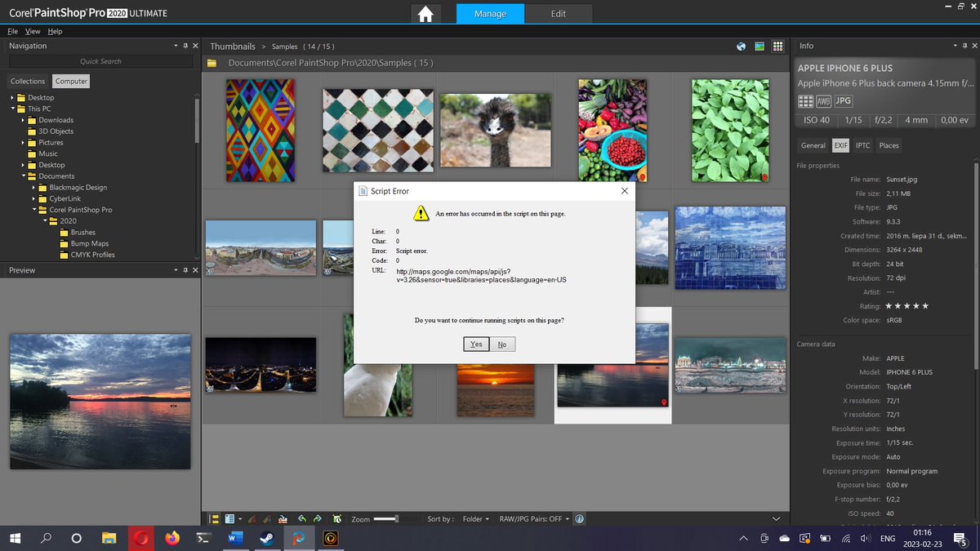Viewport: 980px width, 551px height.
Task: Select Thumbnail mode grid icon
Action: [x=778, y=47]
